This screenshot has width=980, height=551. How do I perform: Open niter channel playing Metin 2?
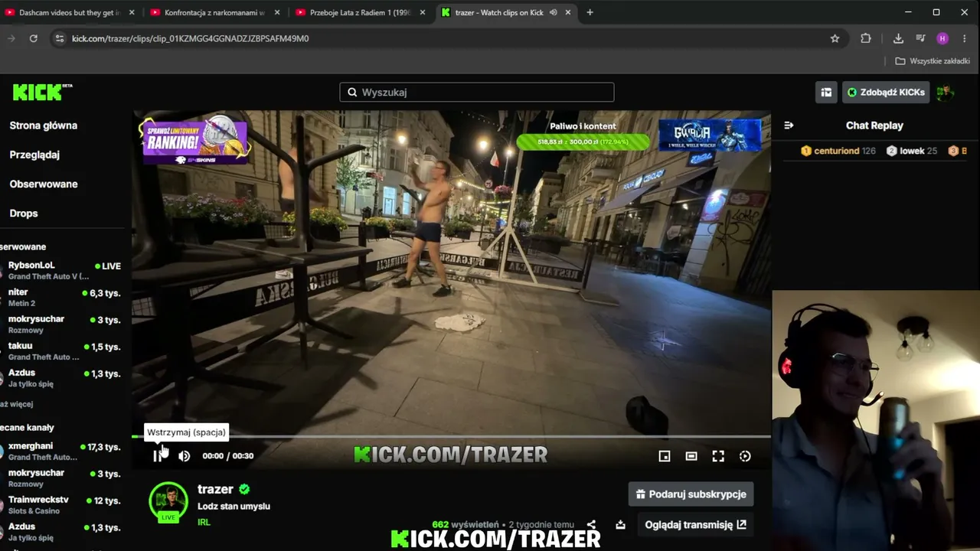point(63,298)
